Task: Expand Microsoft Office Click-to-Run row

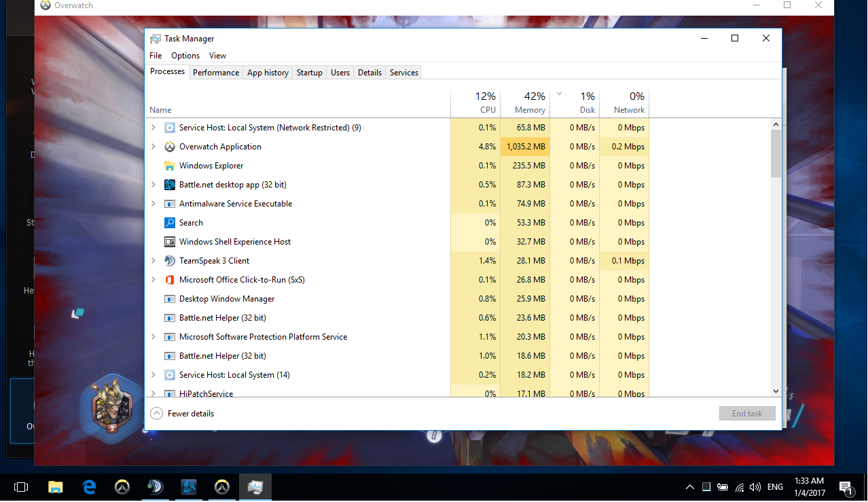Action: (153, 280)
